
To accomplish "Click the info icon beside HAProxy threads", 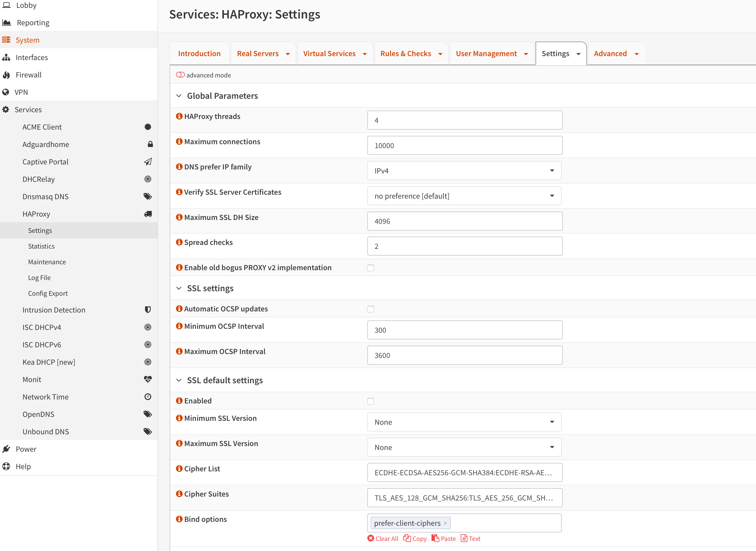I will [179, 116].
